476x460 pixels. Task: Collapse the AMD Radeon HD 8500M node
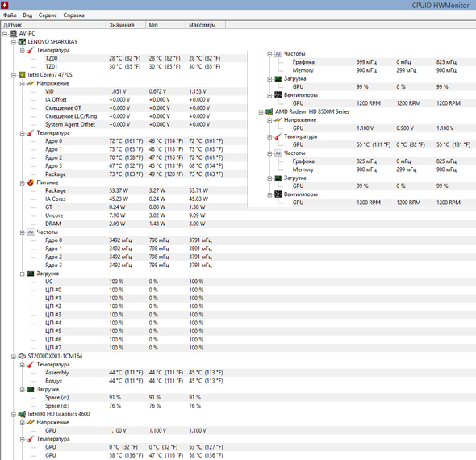(261, 112)
